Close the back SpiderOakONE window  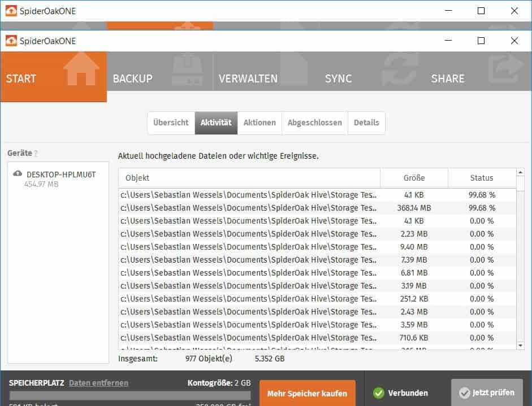click(x=514, y=11)
